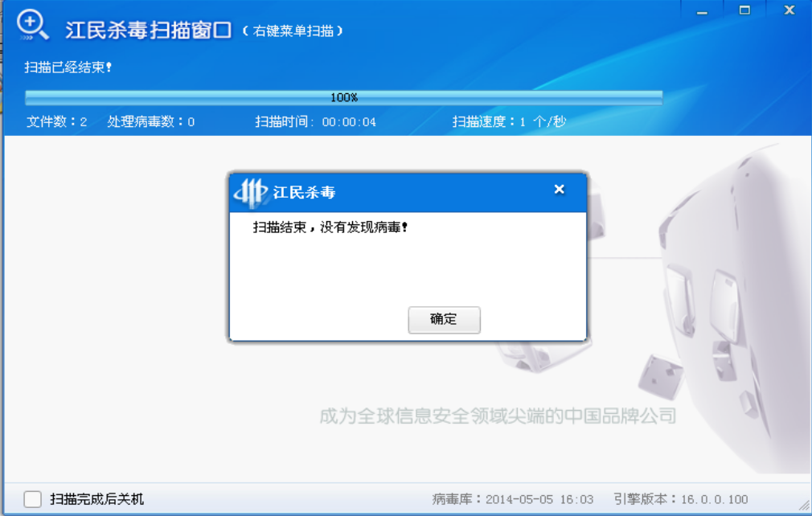
Task: Click the Jiangmin logo in the dialog header
Action: pyautogui.click(x=250, y=192)
